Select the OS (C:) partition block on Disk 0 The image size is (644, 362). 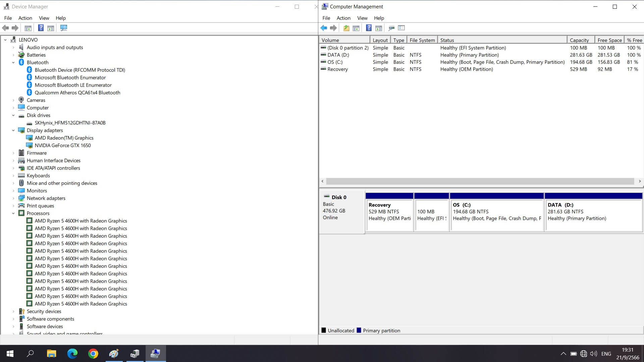496,212
